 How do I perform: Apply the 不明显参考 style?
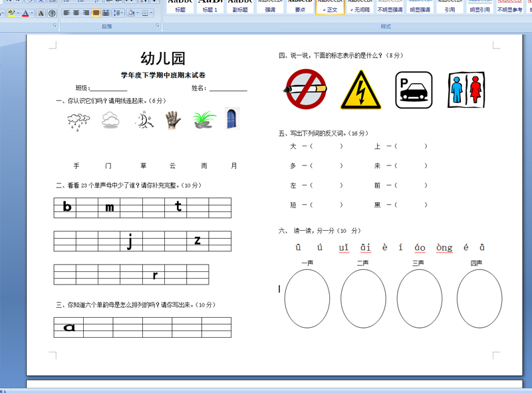pyautogui.click(x=510, y=7)
